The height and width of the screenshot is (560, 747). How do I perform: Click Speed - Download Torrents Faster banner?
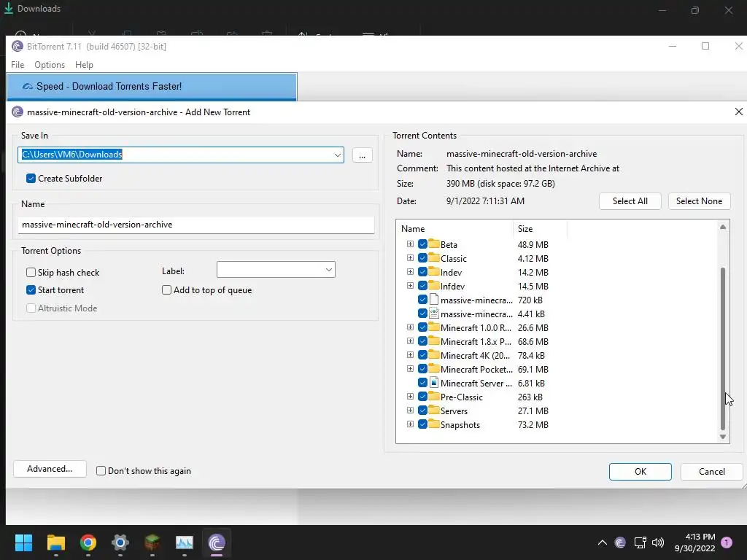(x=152, y=87)
